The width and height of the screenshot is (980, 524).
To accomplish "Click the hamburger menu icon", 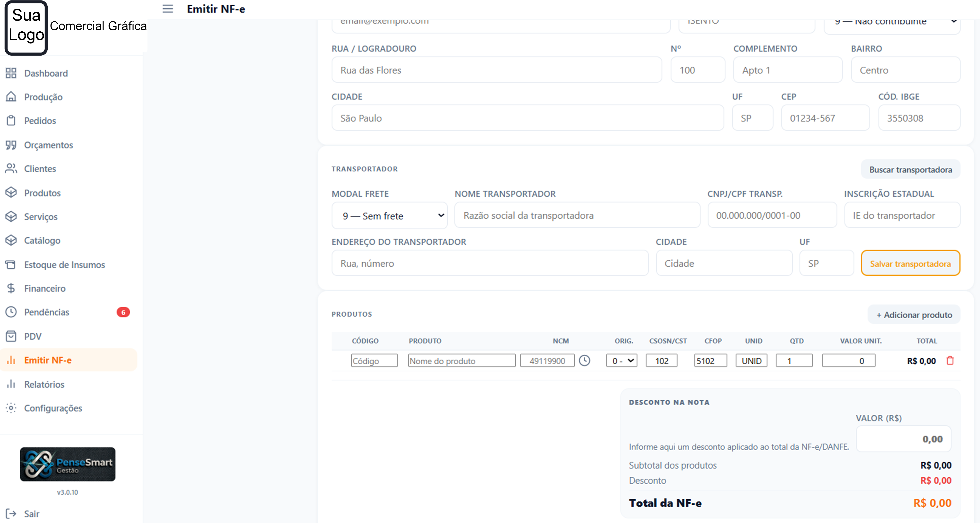I will (x=168, y=9).
